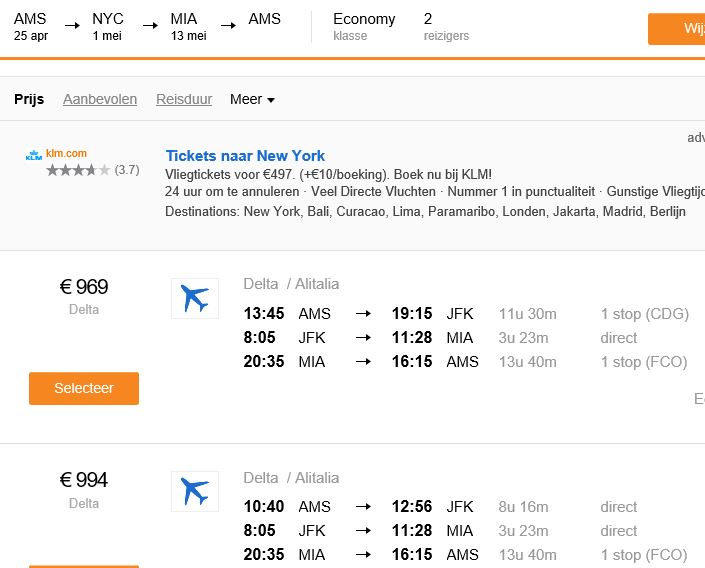Sort results by Prijs

point(29,99)
